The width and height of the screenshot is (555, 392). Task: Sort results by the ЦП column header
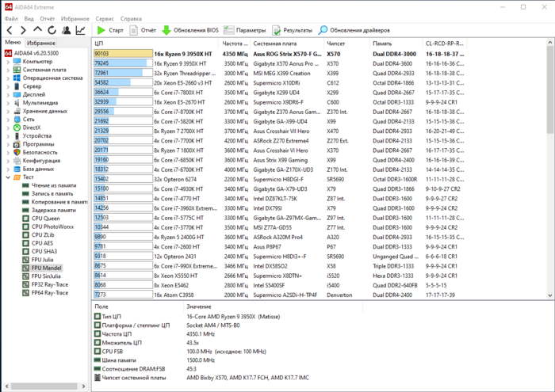point(155,44)
